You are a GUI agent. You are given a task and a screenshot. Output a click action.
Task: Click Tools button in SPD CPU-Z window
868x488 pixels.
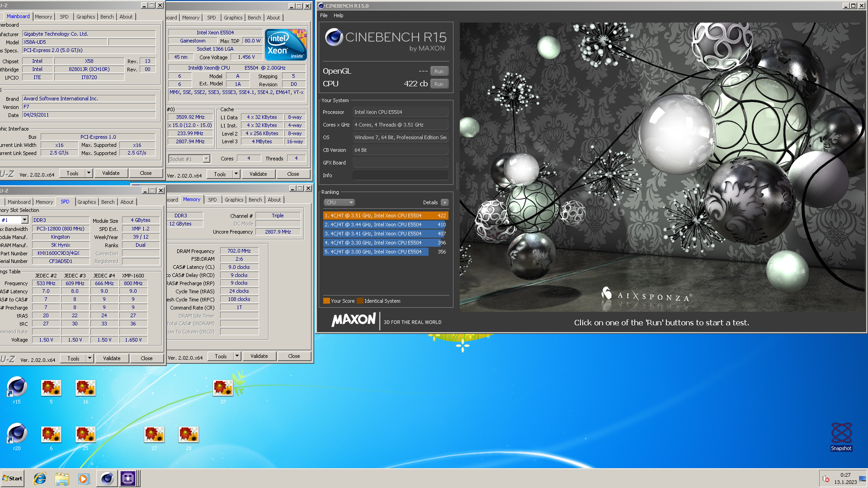(73, 358)
